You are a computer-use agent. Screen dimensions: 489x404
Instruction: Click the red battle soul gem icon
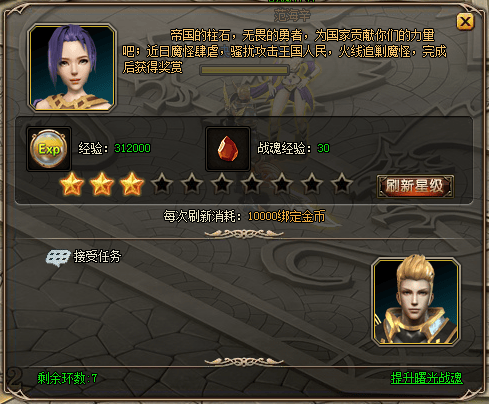[228, 149]
